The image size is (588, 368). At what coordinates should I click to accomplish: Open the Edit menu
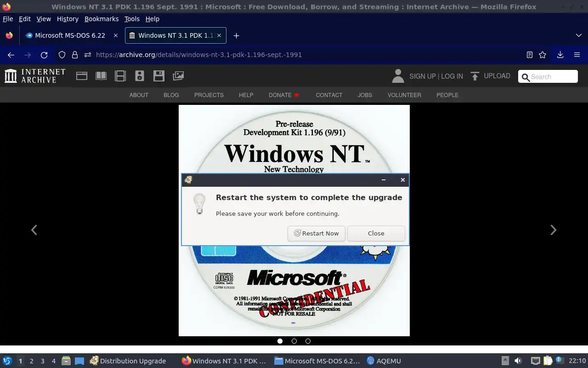coord(25,19)
